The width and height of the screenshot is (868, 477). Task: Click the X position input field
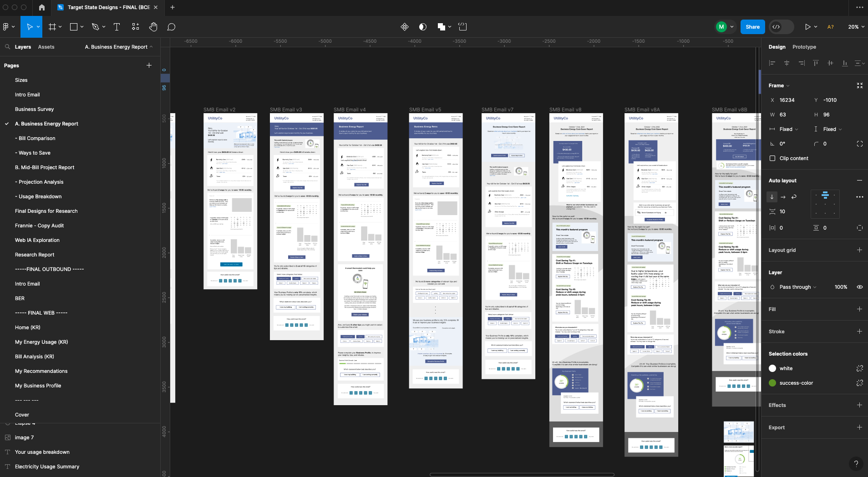point(792,100)
